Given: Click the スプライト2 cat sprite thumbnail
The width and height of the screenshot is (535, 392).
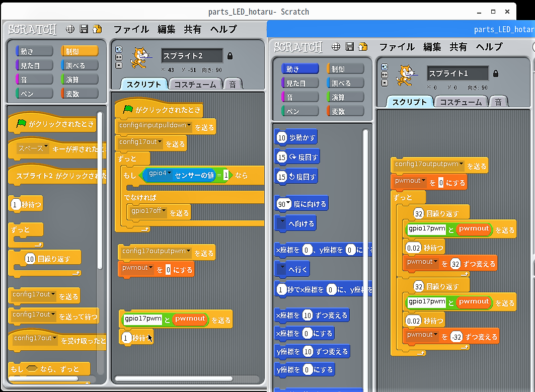Looking at the screenshot, I should (x=140, y=57).
